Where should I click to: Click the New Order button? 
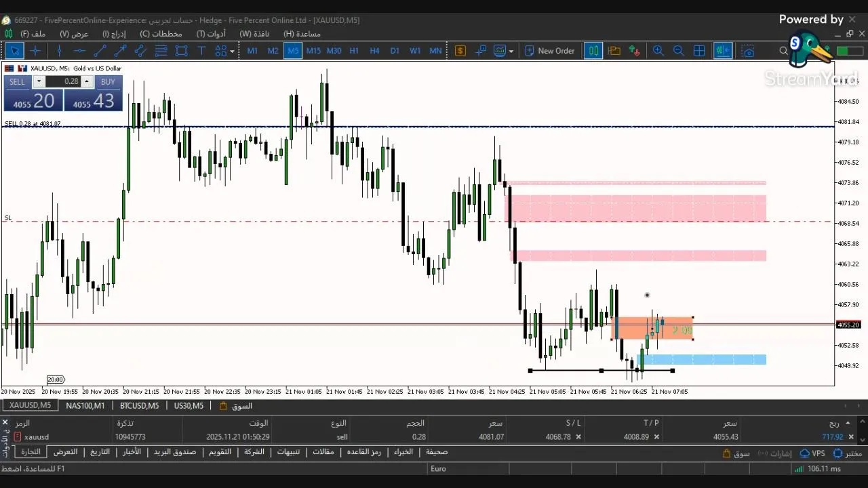click(549, 51)
